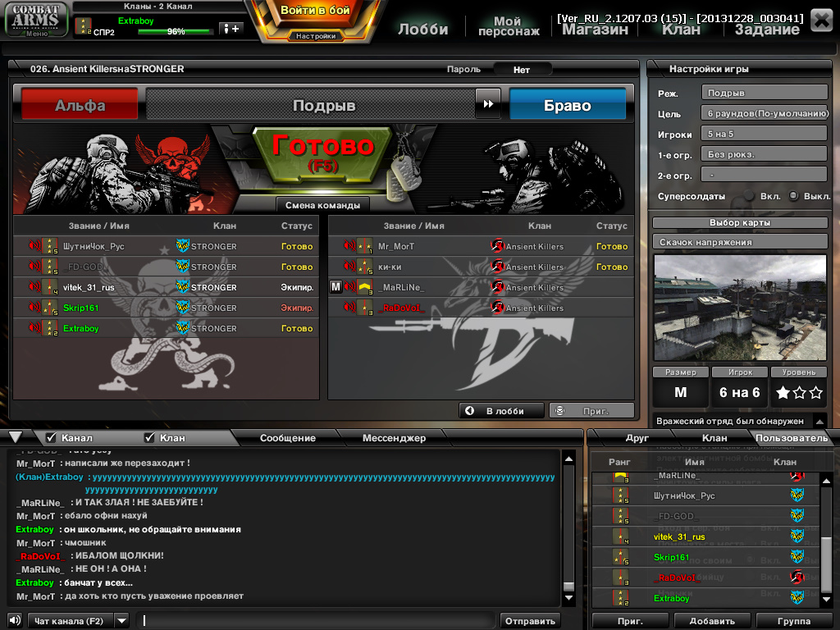Click the experience progress bar 96%
This screenshot has width=840, height=630.
tap(175, 32)
